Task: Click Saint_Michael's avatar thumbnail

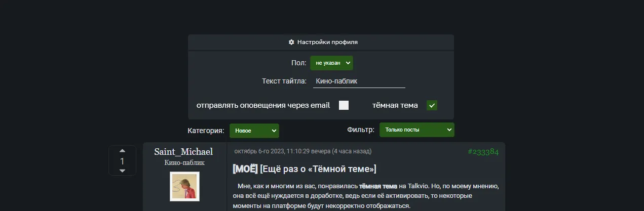Action: (184, 186)
